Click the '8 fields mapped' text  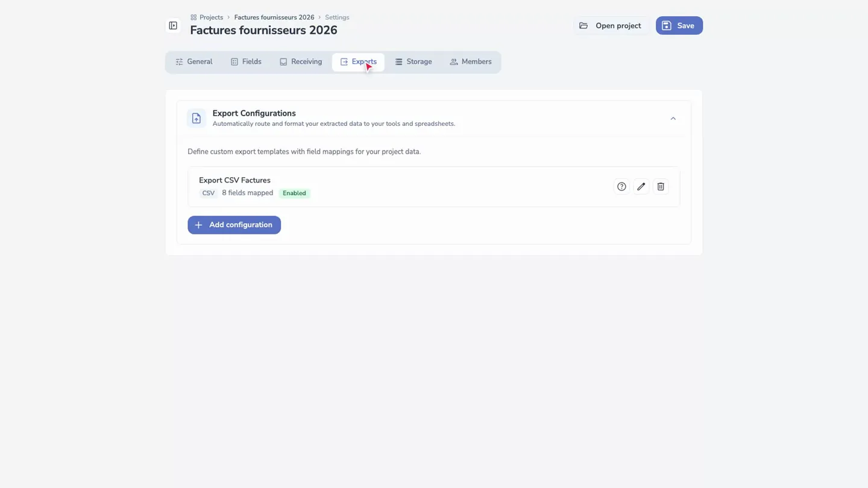248,193
